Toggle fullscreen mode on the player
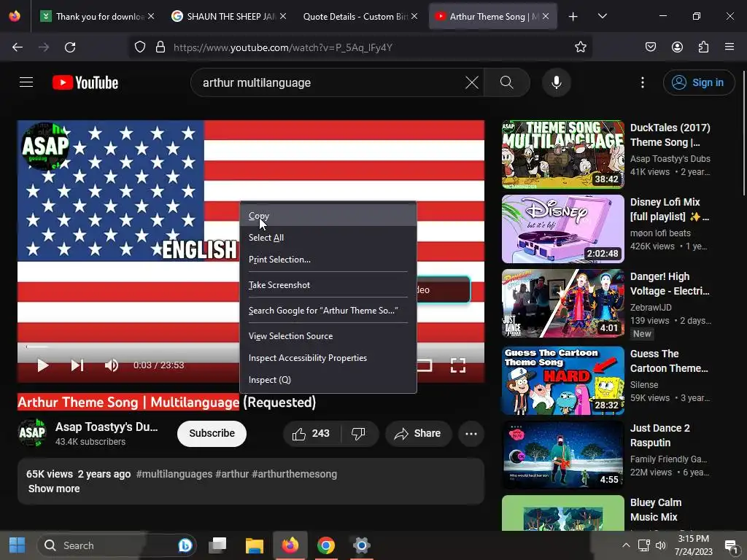Viewport: 747px width, 560px height. coord(458,365)
